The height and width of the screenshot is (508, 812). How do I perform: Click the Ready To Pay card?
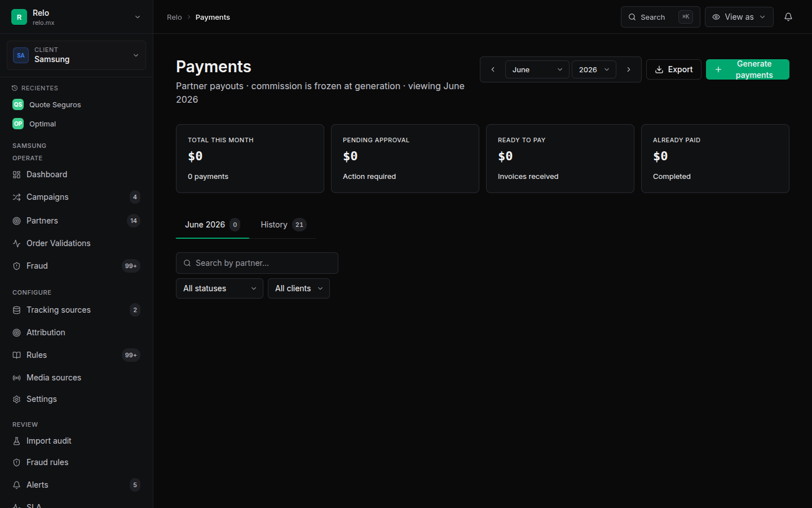point(560,159)
